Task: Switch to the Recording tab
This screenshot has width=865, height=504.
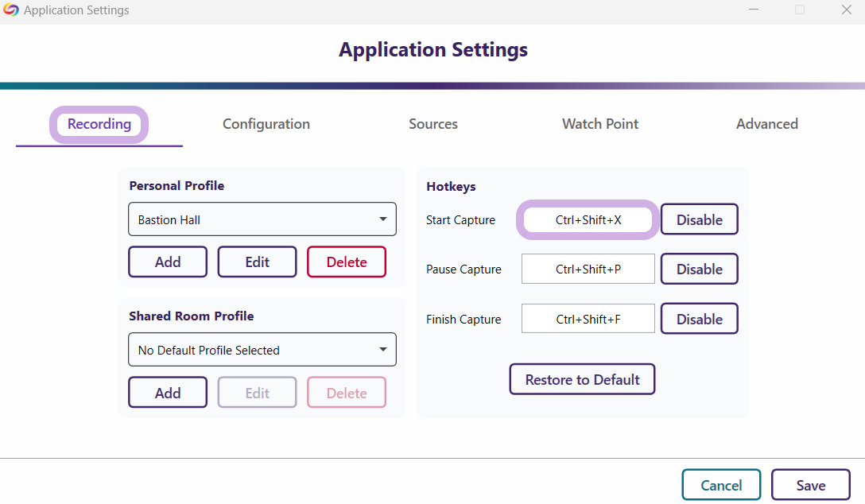Action: (x=99, y=124)
